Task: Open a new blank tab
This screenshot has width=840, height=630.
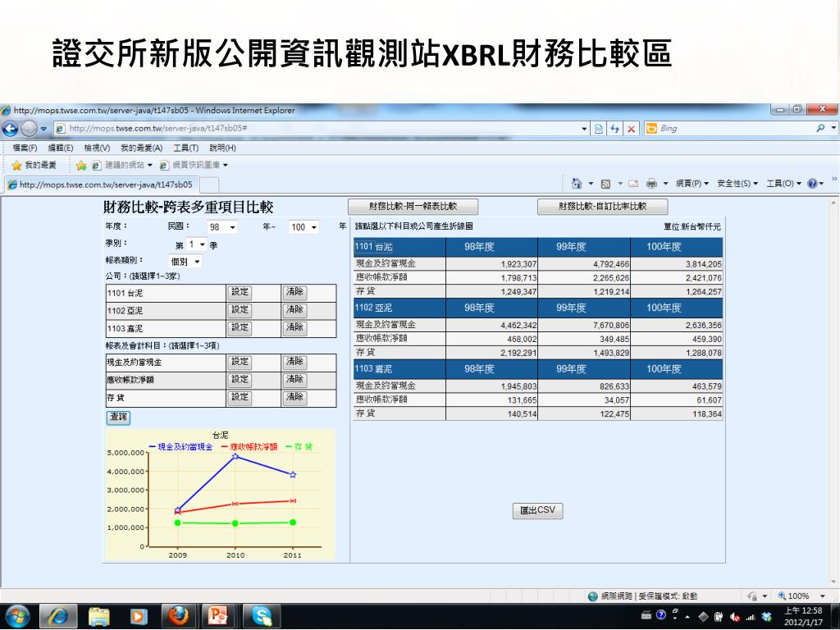Action: pos(209,185)
